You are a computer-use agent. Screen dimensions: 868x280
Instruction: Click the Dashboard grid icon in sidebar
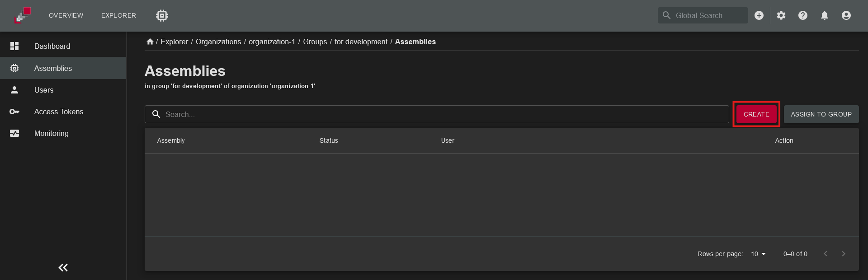point(14,46)
